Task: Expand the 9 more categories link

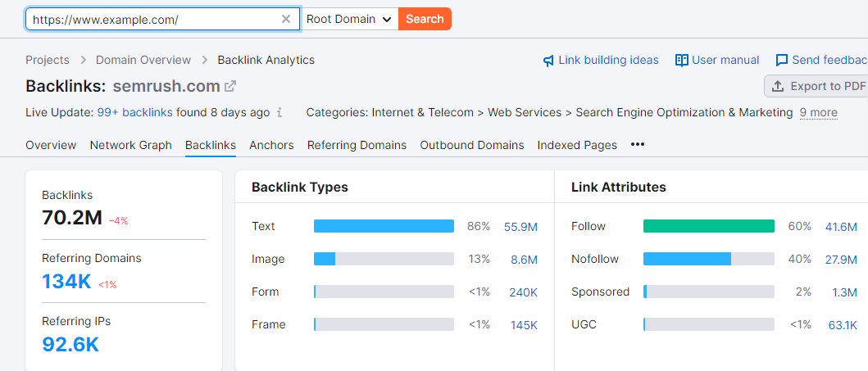Action: tap(818, 113)
